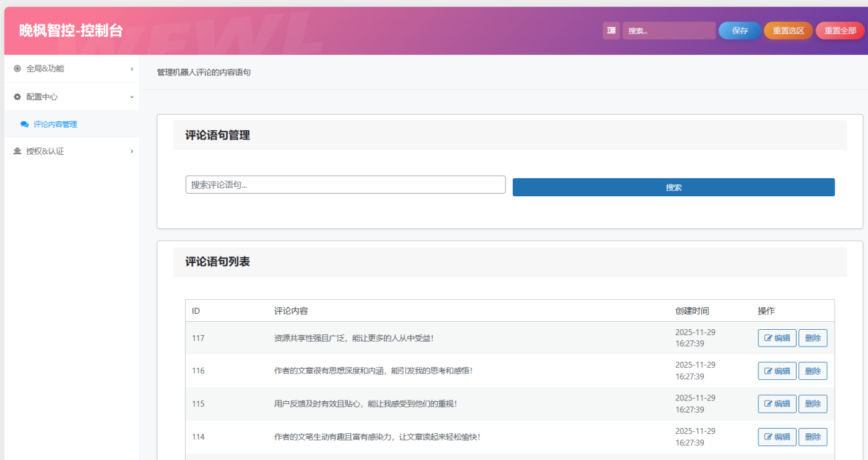Select the 全局&功能 sidebar menu
868x460 pixels.
(x=45, y=69)
